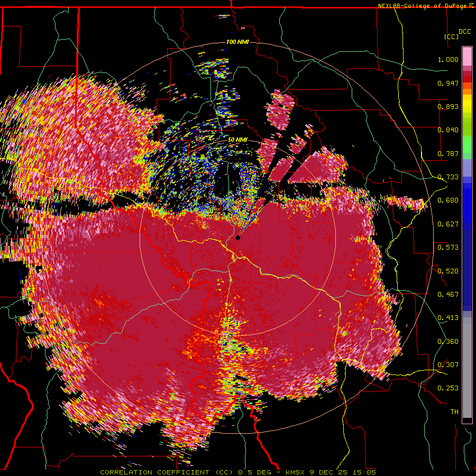Click the 0.840 legend value
This screenshot has height=476, width=476.
(x=448, y=130)
